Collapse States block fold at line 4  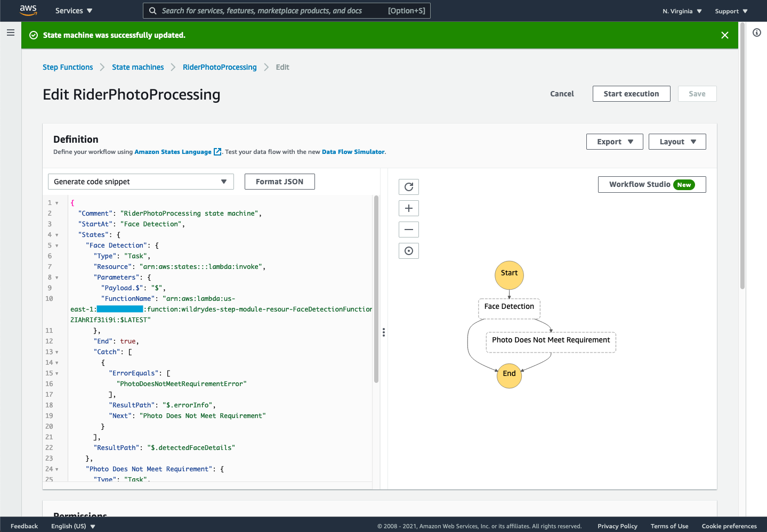tap(56, 235)
